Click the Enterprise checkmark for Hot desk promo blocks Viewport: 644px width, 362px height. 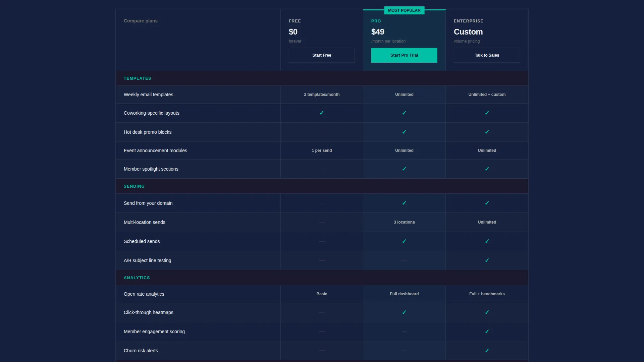coord(487,132)
